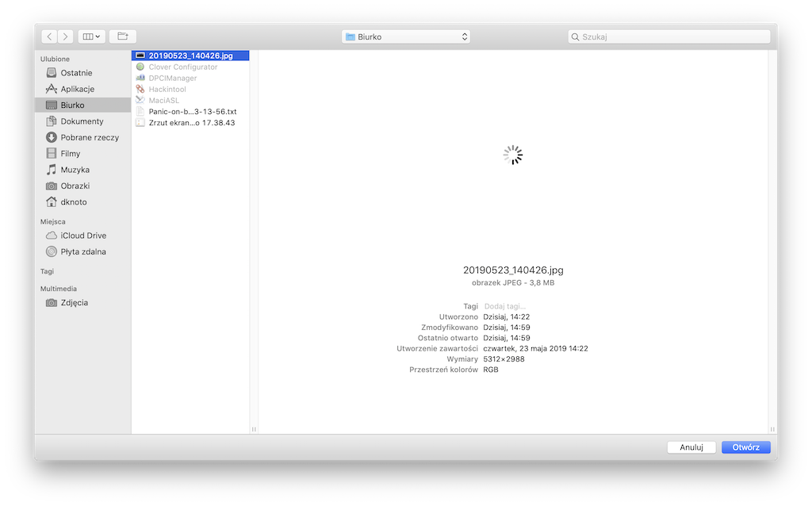Click the Biurko desktop icon in sidebar

click(x=52, y=105)
